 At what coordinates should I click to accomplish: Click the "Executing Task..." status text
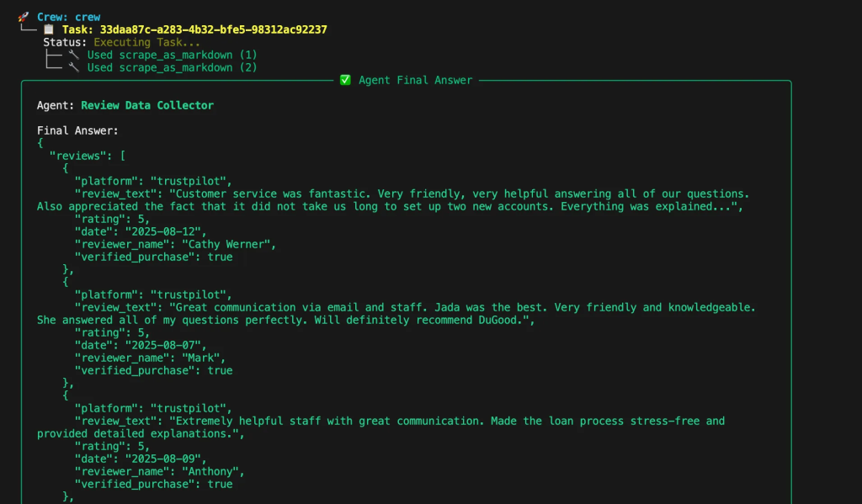coord(146,42)
